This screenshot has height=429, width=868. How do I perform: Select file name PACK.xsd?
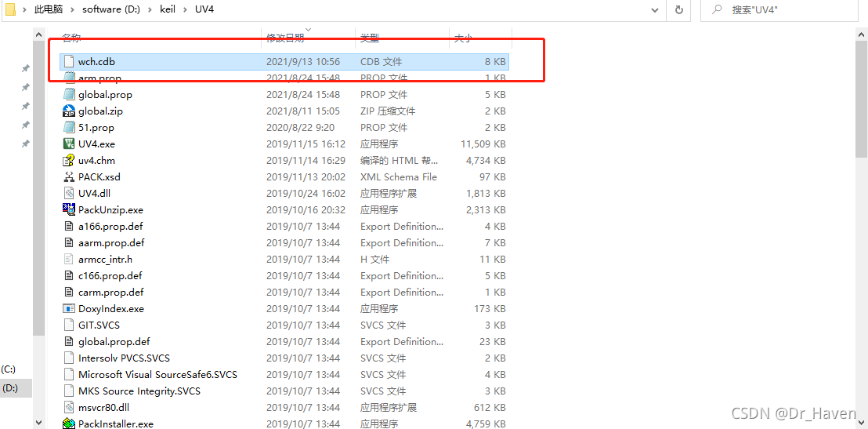coord(99,176)
